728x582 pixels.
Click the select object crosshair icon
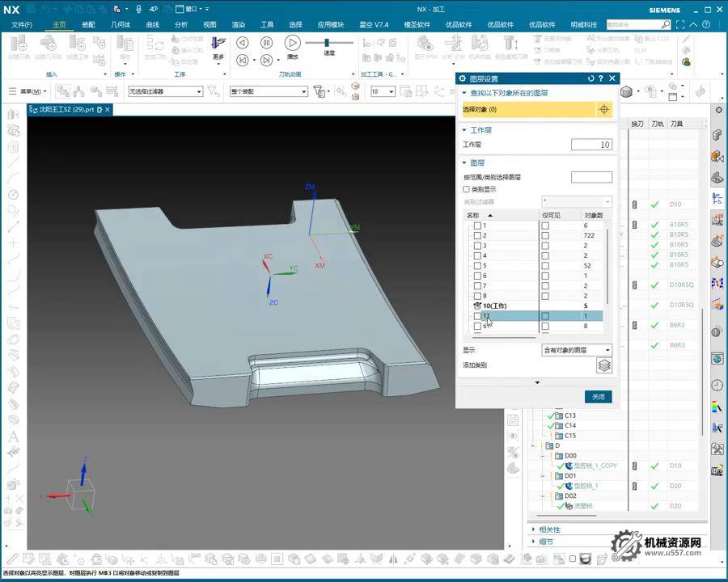(x=603, y=109)
